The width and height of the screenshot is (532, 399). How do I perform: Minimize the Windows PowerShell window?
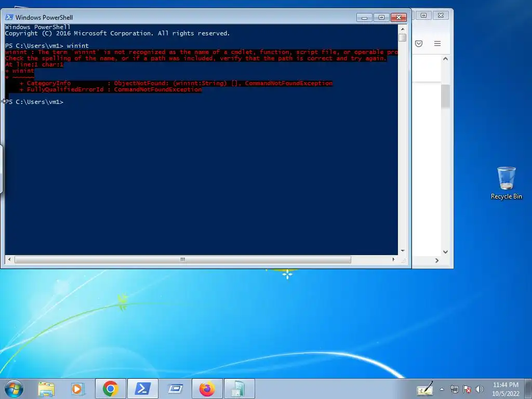[364, 17]
